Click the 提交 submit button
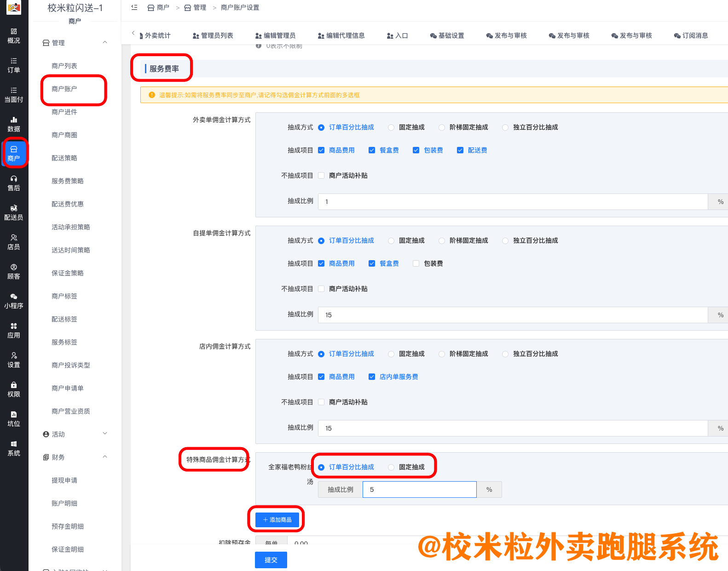This screenshot has width=728, height=571. [x=271, y=560]
